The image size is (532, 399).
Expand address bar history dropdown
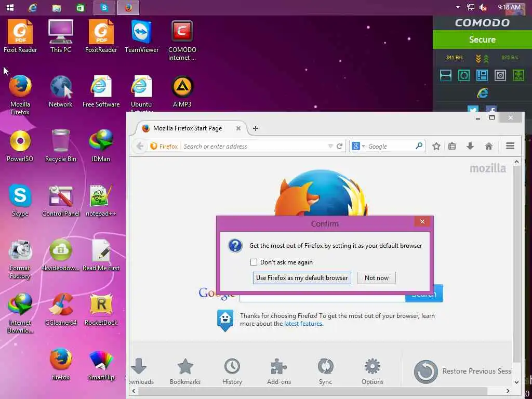(330, 146)
